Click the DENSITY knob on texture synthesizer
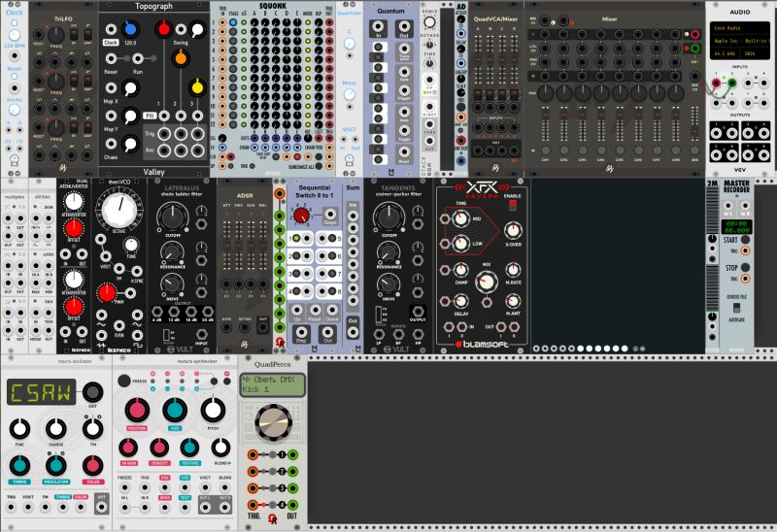Viewport: 777px width, 532px height. (159, 448)
